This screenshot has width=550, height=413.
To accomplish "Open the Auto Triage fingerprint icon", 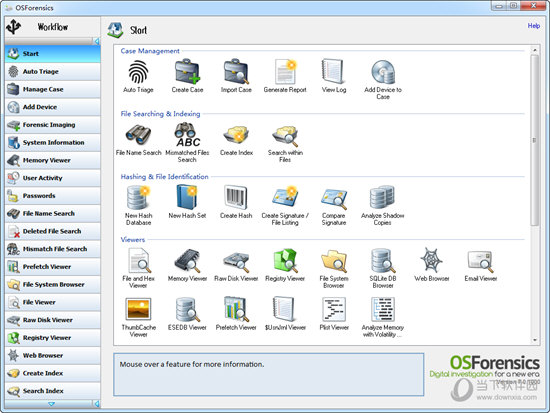I will pos(138,72).
